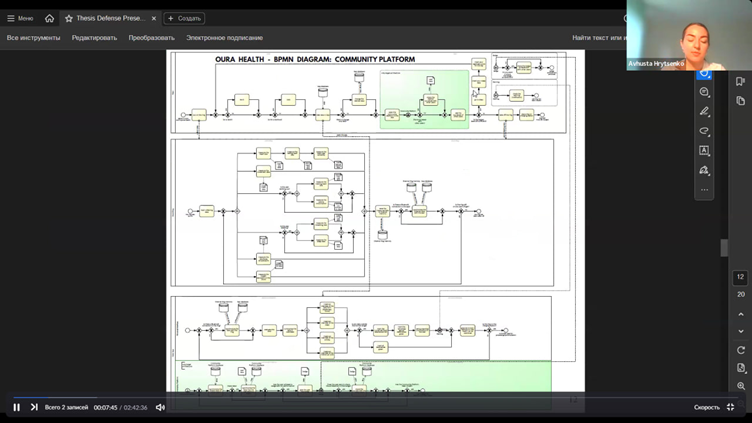Open the Редактировать menu
The height and width of the screenshot is (423, 752).
pyautogui.click(x=94, y=37)
